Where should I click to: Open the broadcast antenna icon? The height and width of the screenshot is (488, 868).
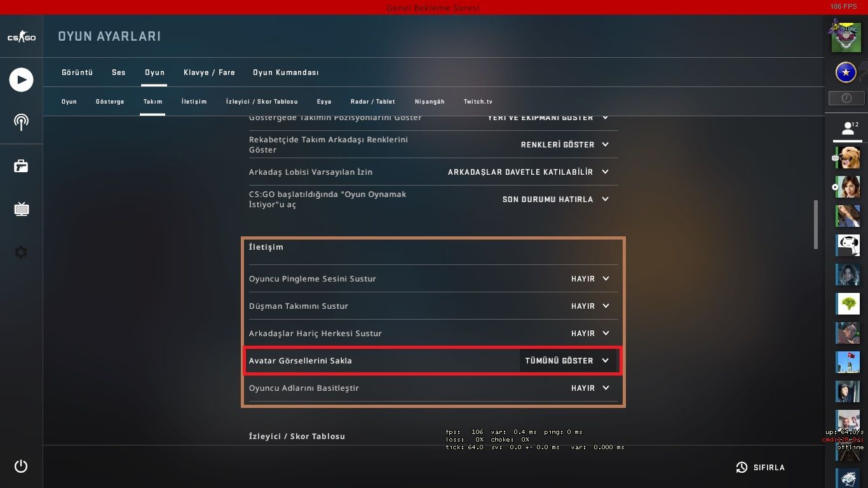click(21, 122)
